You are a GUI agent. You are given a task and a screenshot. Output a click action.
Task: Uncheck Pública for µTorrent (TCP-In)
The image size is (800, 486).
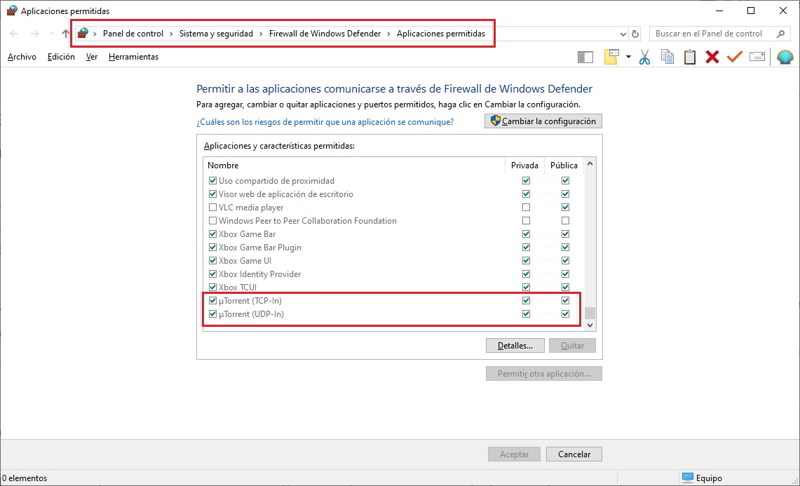coord(565,301)
